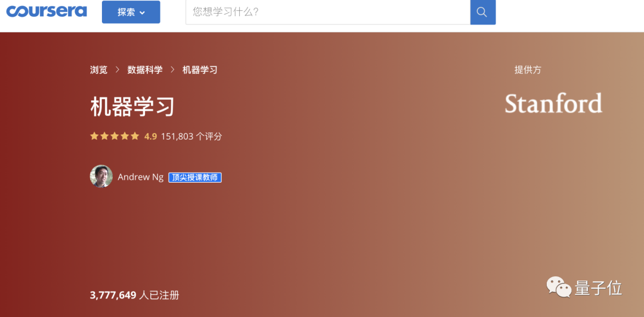
Task: Click the magnifier search button
Action: coord(482,12)
